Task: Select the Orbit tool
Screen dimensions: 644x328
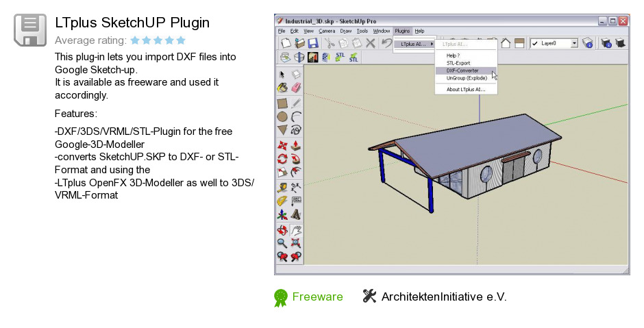Action: coord(282,230)
